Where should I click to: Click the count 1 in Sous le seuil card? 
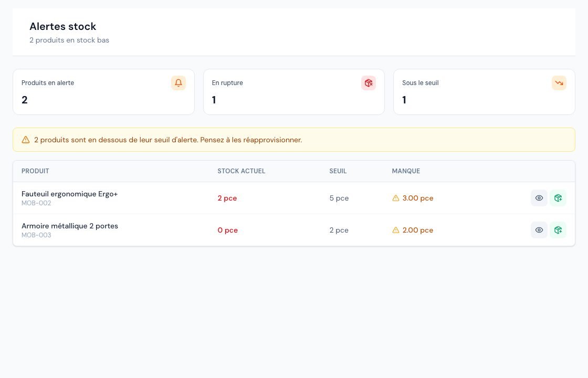point(404,100)
